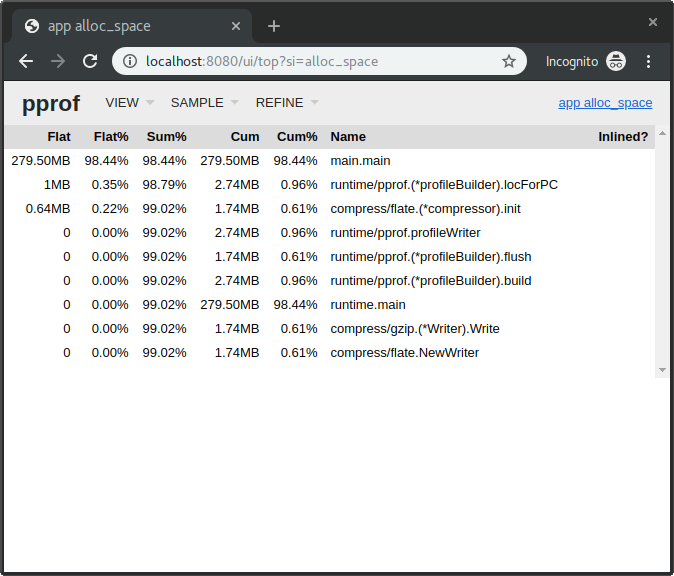Sort table by Sum% column header
This screenshot has height=576, width=674.
tap(166, 137)
